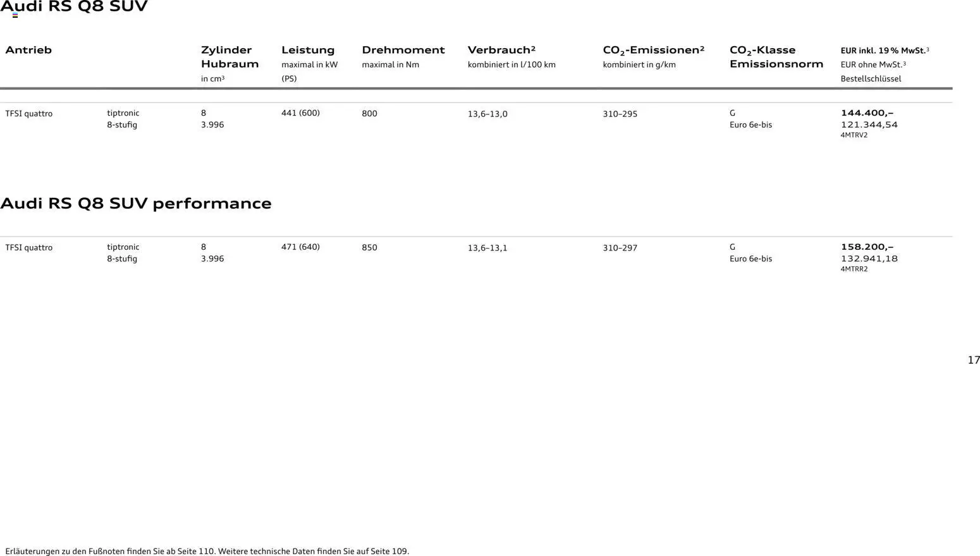Click the 471 (640) power value
Image resolution: width=980 pixels, height=556 pixels.
click(x=300, y=247)
